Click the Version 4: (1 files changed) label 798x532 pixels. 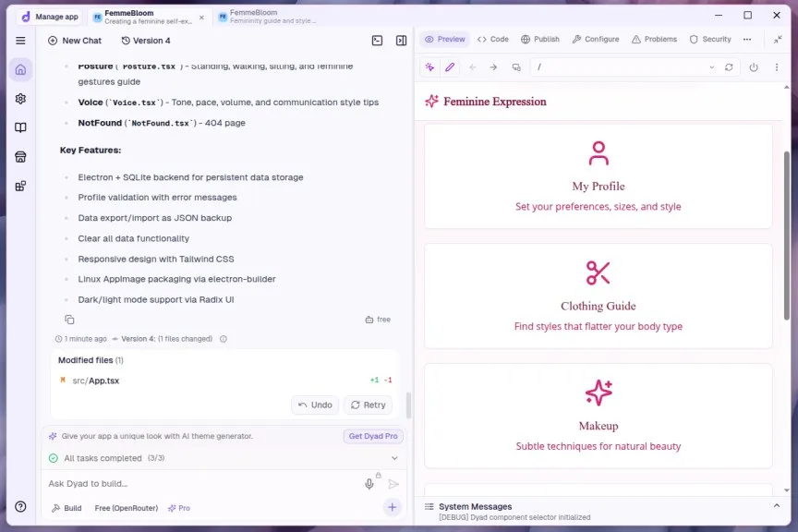pos(167,339)
